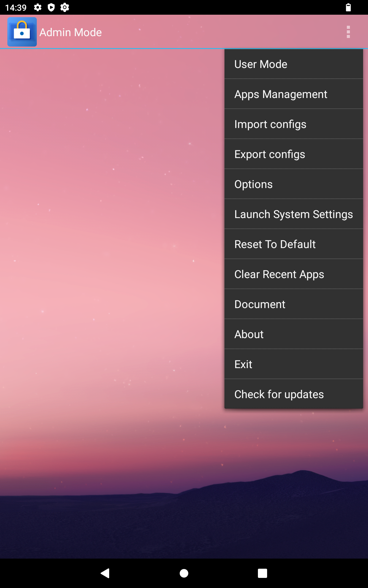
Task: Choose Exit from the menu
Action: click(293, 364)
